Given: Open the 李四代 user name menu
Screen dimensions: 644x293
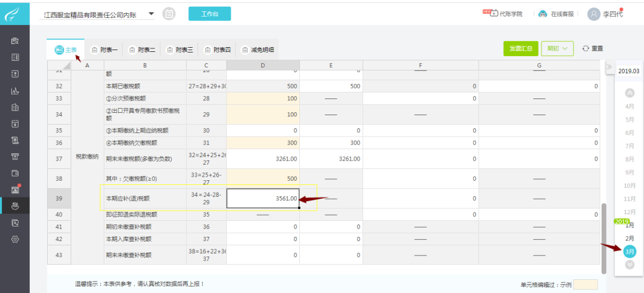Looking at the screenshot, I should [x=612, y=14].
